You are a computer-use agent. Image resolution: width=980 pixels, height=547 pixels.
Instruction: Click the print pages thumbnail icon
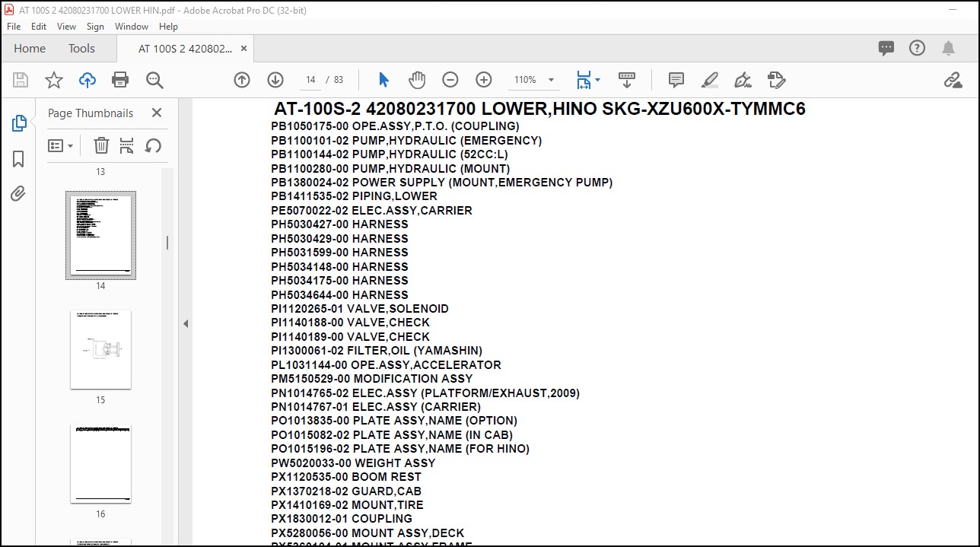point(126,145)
